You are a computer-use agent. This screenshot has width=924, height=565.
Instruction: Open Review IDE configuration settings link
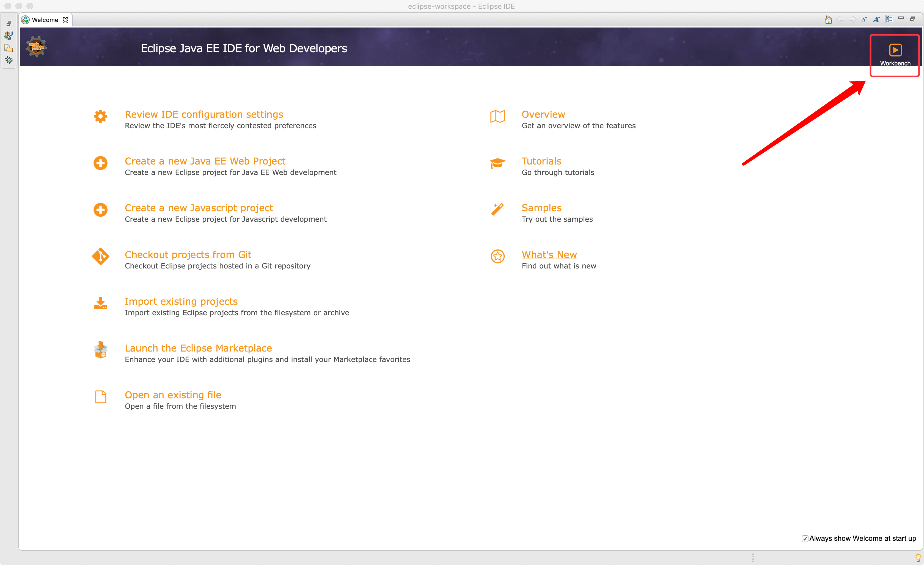click(204, 114)
